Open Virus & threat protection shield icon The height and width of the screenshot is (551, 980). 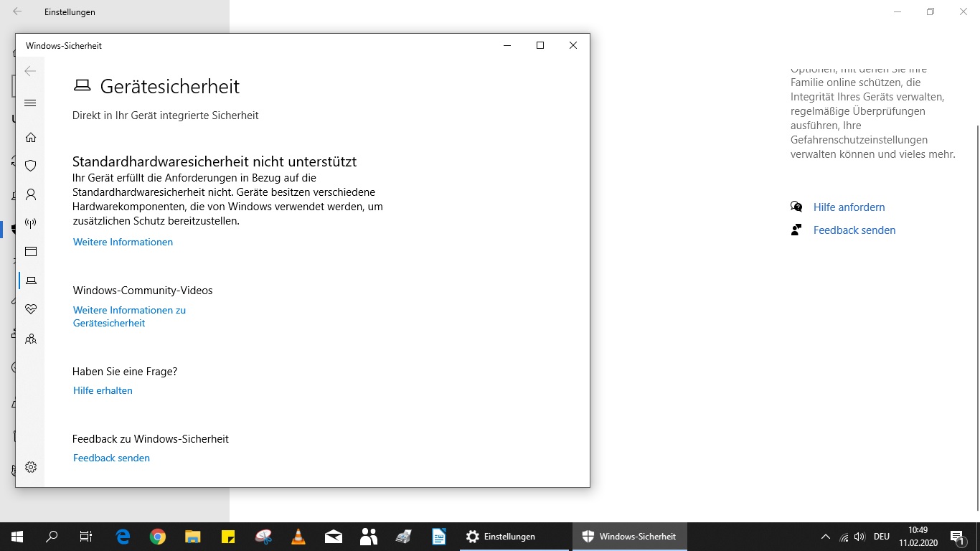point(30,166)
